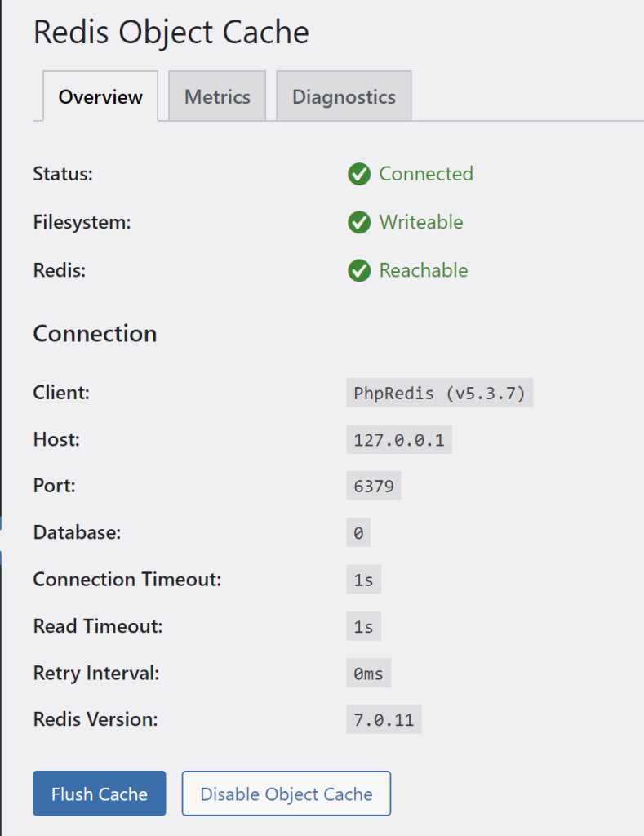Switch to the Metrics tab
Viewport: 644px width, 836px height.
(217, 96)
